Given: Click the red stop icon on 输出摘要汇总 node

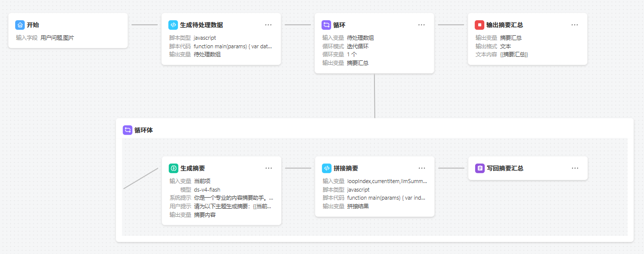Looking at the screenshot, I should pos(479,25).
